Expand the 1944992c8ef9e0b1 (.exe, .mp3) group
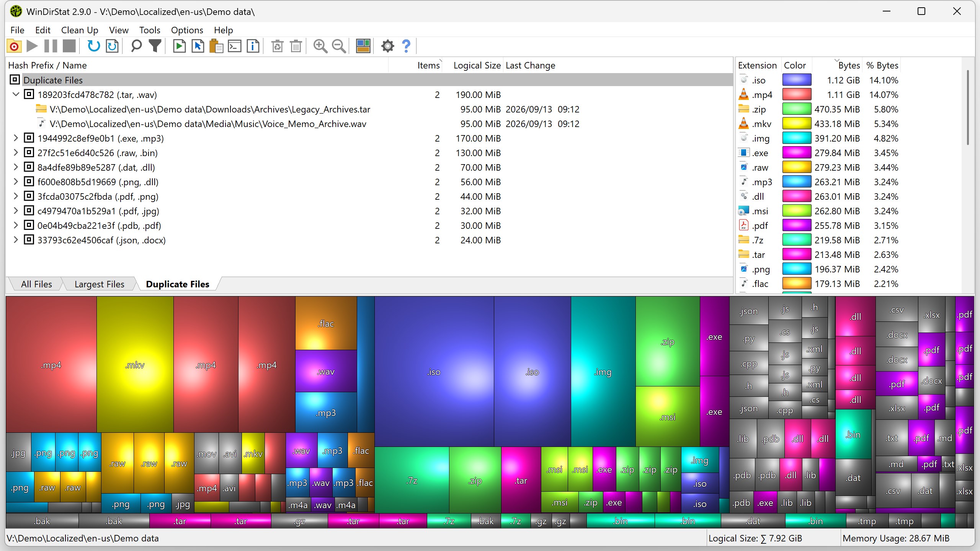The width and height of the screenshot is (980, 551). (16, 138)
